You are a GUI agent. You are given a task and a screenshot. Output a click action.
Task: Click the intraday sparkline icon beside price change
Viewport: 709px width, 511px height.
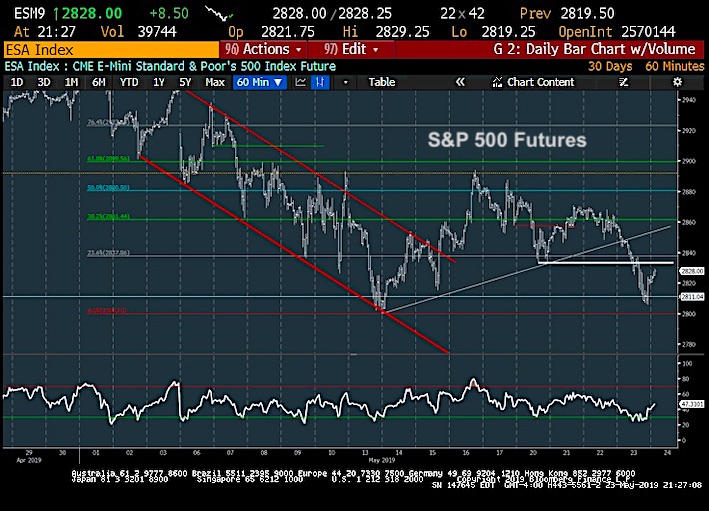point(219,13)
